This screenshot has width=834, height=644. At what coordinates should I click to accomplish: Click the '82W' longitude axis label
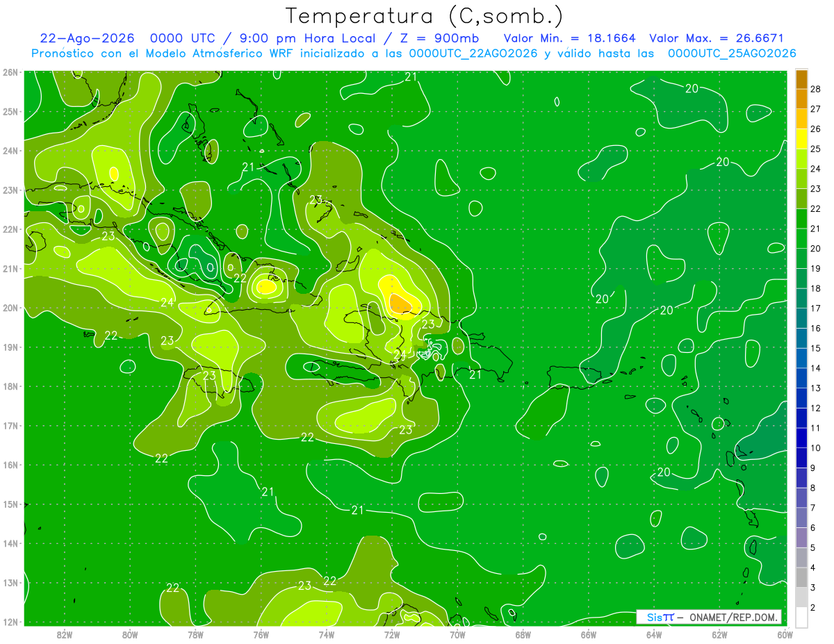pyautogui.click(x=65, y=634)
